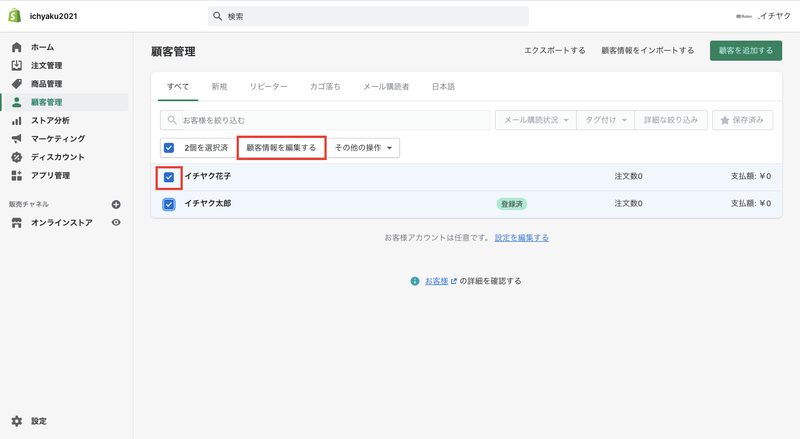The image size is (800, 439).
Task: Click the マーケティング megaphone icon
Action: point(17,139)
